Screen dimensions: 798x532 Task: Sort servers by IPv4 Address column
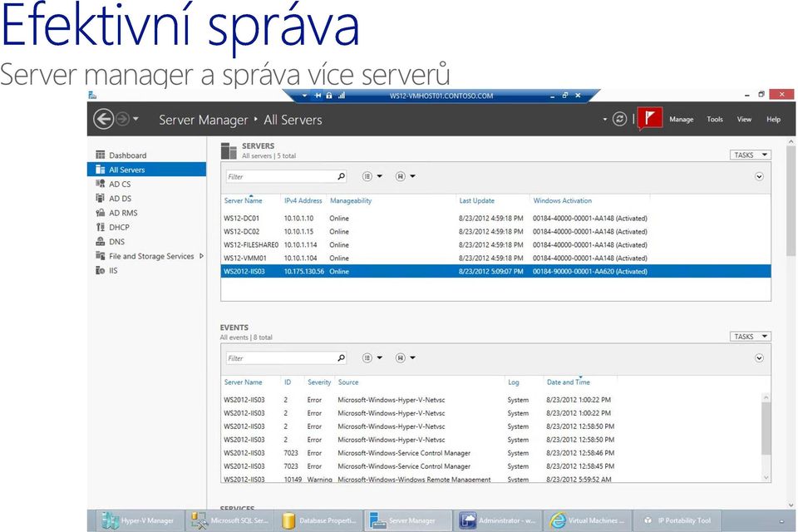303,200
